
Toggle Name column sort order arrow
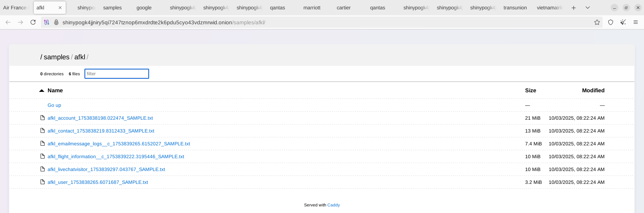coord(42,91)
